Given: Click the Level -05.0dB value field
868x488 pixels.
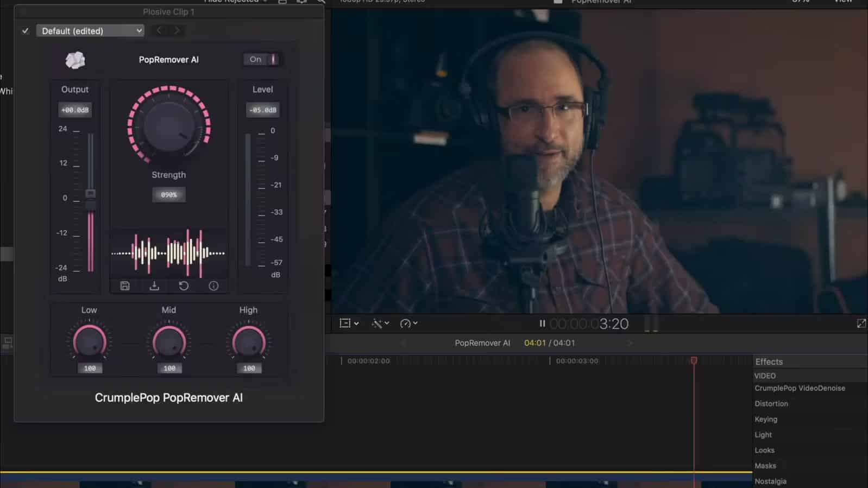Looking at the screenshot, I should [263, 110].
